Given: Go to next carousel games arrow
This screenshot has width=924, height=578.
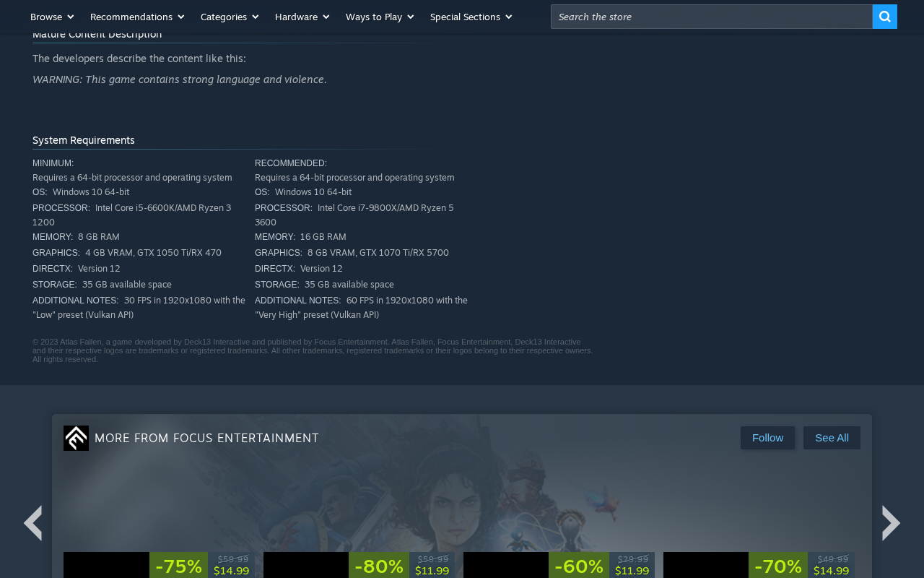Looking at the screenshot, I should click(x=891, y=523).
